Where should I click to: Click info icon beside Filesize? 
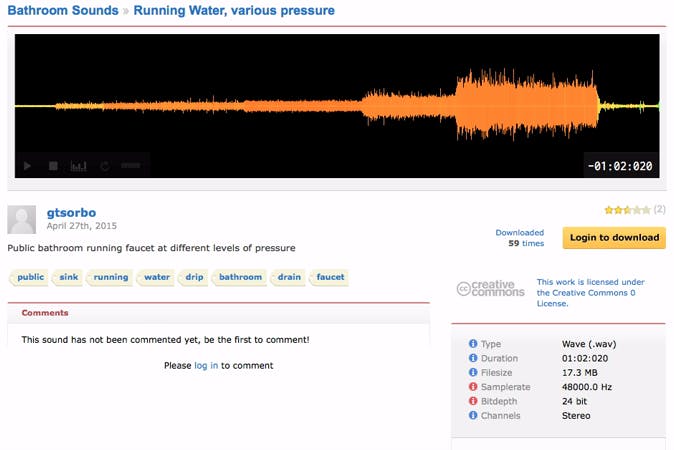(x=473, y=372)
